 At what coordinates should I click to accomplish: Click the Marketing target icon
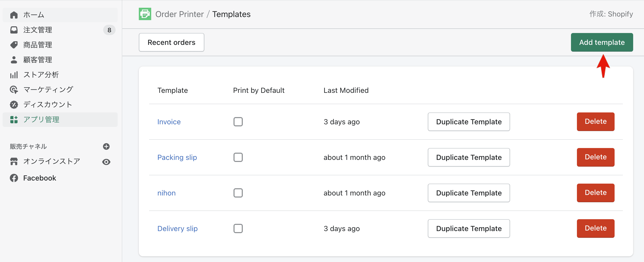tap(14, 90)
